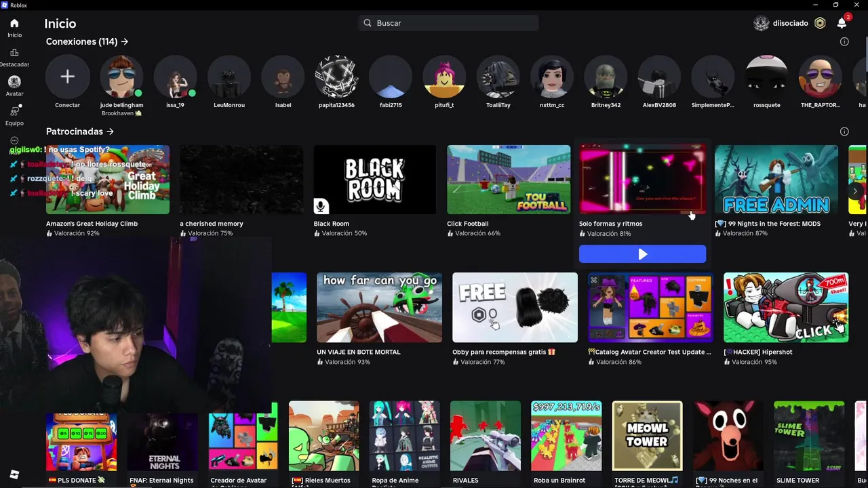Open Obby para recompensas gratis thumbnail

515,308
